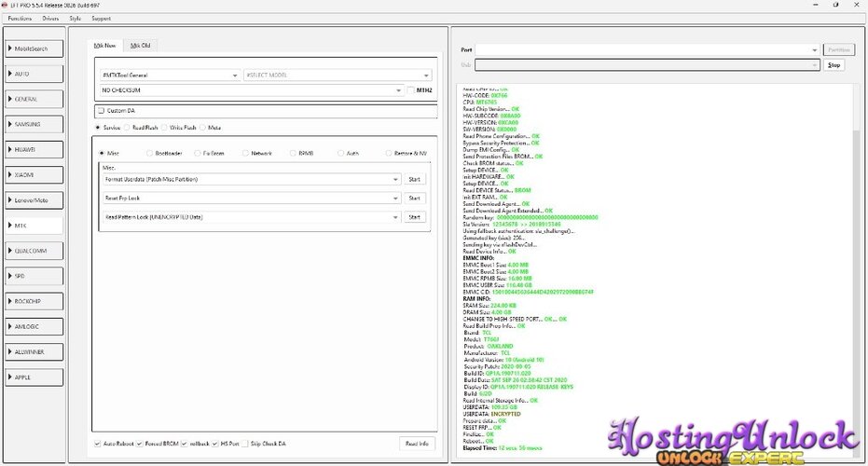Click the Read Info button
Viewport: 868px width, 466px height.
(417, 444)
